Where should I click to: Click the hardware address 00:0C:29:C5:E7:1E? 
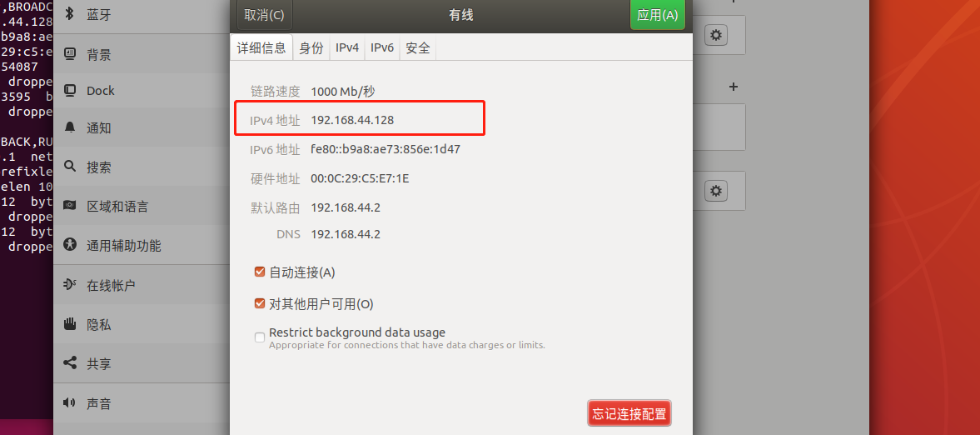coord(360,179)
